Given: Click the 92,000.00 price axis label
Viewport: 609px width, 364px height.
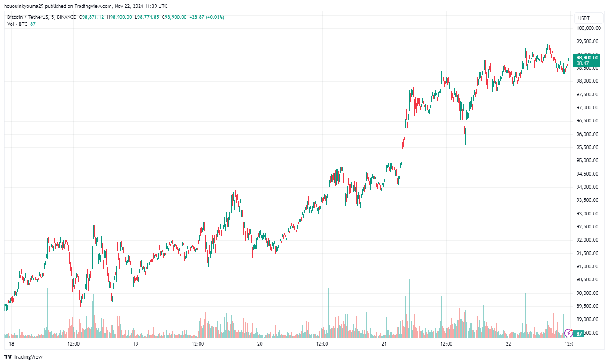Looking at the screenshot, I should [x=587, y=240].
